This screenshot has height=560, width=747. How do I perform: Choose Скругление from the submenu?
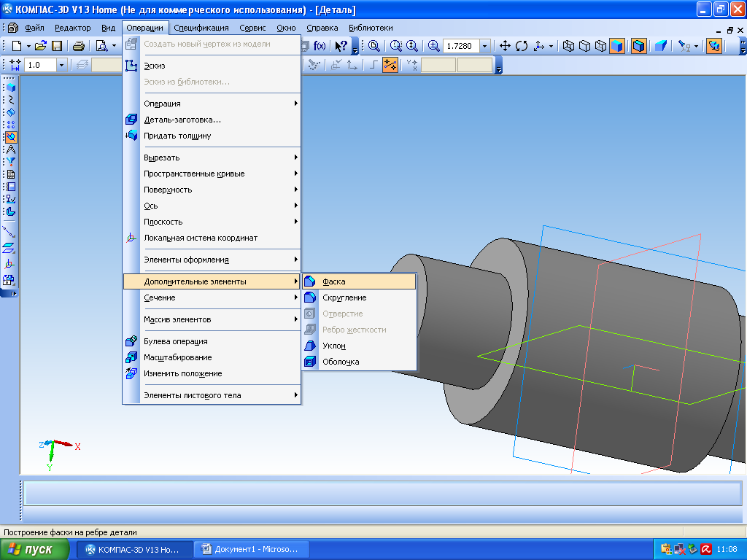click(x=359, y=297)
